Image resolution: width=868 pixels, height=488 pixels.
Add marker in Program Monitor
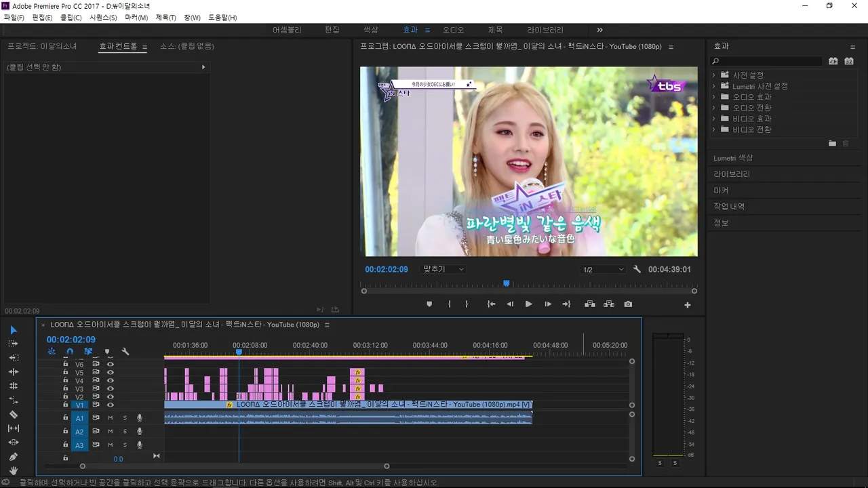[x=429, y=304]
